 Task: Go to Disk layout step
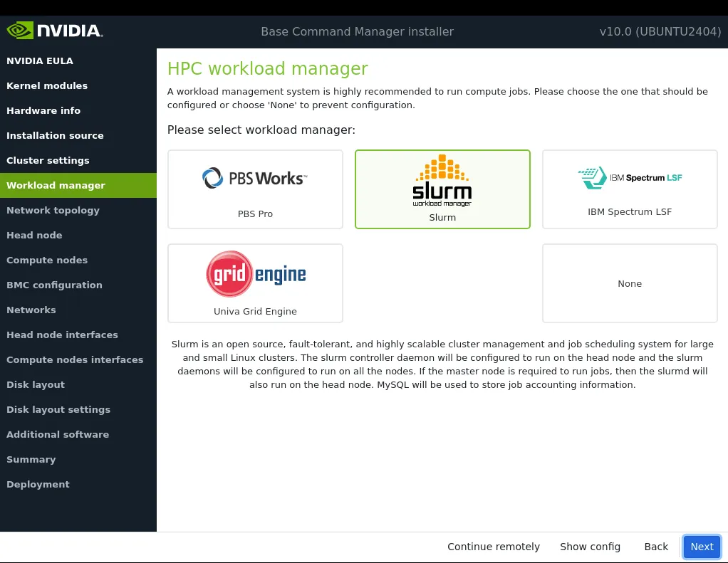coord(78,385)
